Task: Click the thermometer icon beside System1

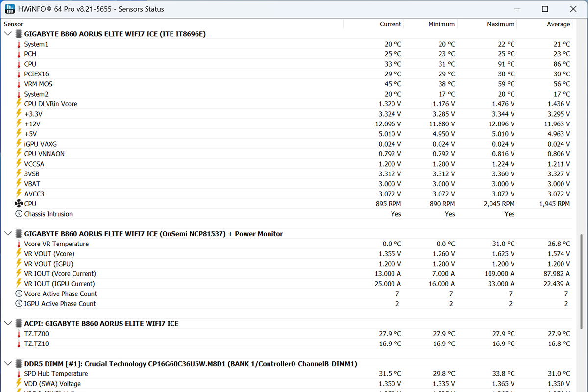Action: point(19,44)
